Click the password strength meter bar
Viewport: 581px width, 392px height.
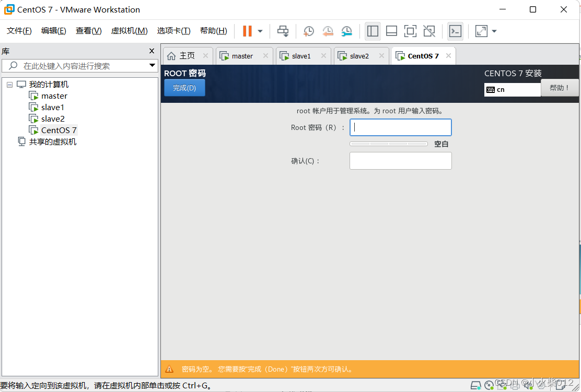[389, 144]
